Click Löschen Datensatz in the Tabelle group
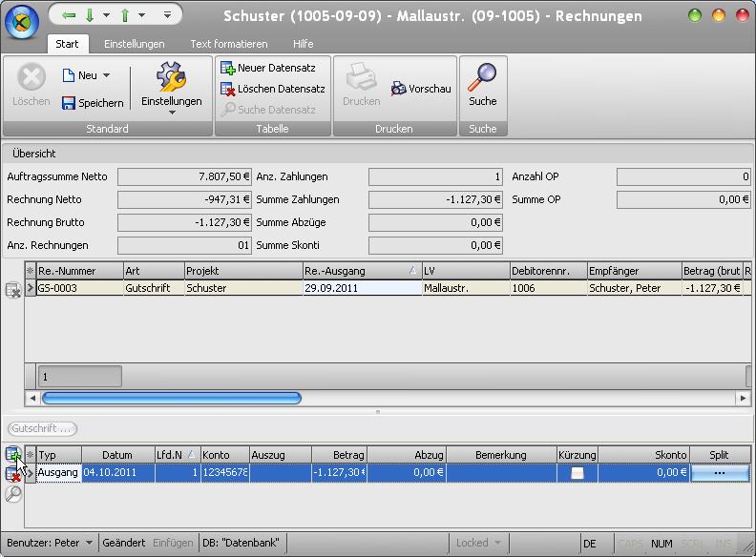The image size is (756, 557). pyautogui.click(x=272, y=89)
